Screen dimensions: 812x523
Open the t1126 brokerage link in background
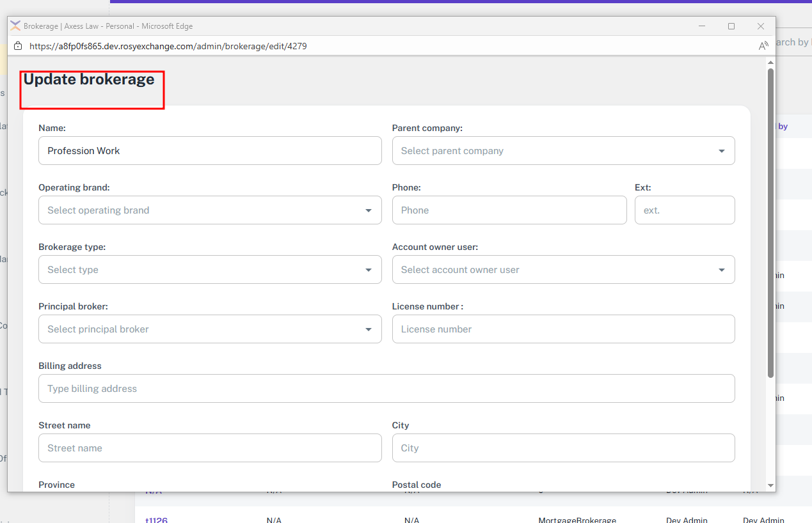click(156, 520)
